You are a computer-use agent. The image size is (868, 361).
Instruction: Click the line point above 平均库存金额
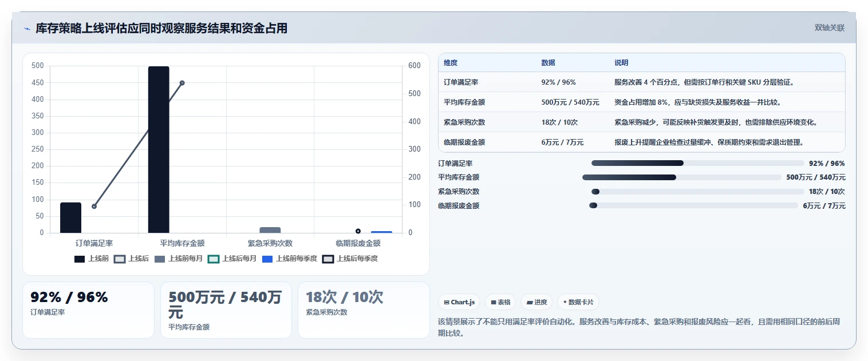click(182, 83)
